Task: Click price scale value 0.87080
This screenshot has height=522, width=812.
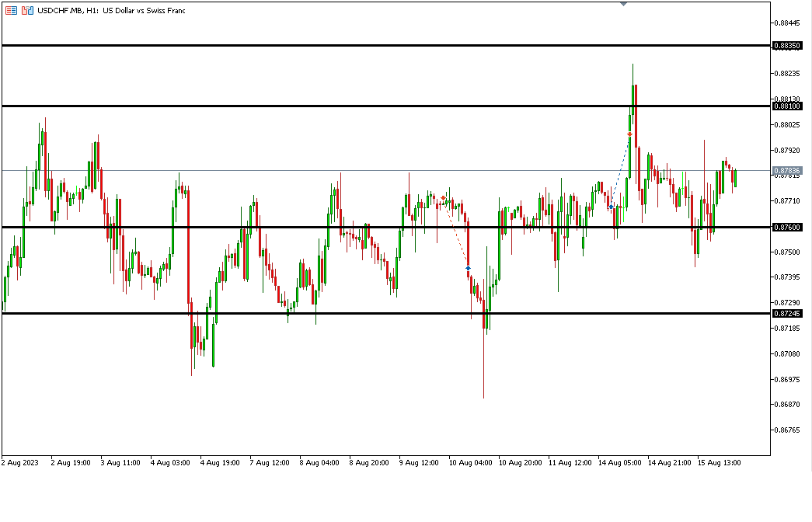Action: coord(787,353)
